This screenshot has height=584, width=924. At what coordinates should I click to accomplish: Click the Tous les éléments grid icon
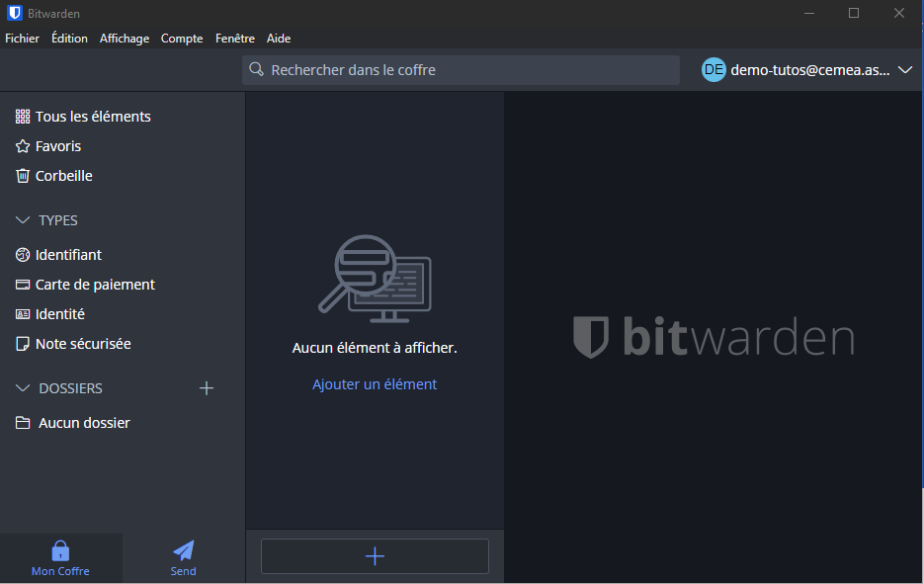click(23, 117)
